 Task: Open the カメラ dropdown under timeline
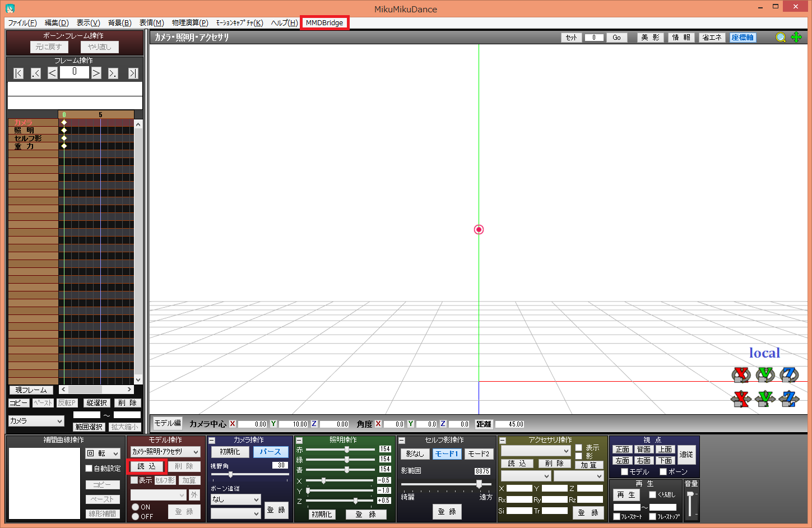click(x=36, y=421)
